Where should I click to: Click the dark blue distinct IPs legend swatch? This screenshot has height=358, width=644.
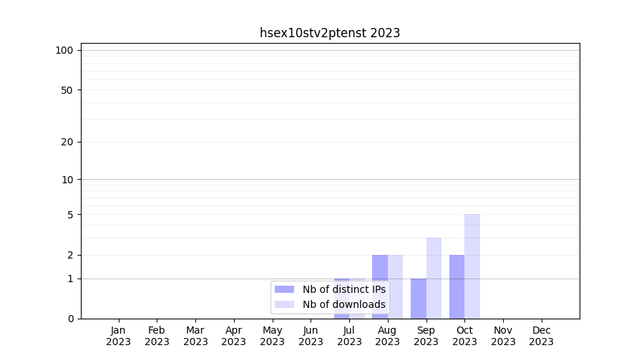(x=284, y=289)
